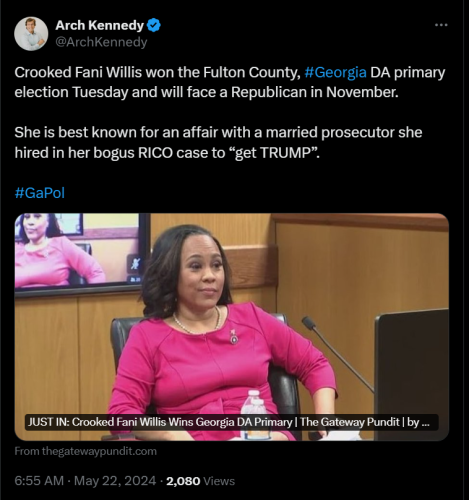Image resolution: width=469 pixels, height=500 pixels.
Task: Open the three-dot more options menu
Action: (x=441, y=25)
